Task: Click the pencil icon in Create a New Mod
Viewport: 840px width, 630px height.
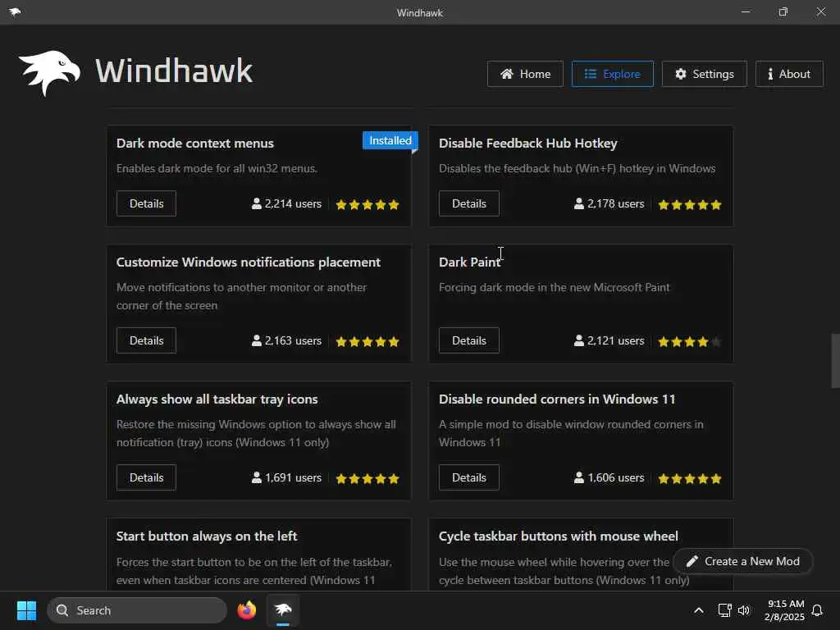Action: coord(692,561)
